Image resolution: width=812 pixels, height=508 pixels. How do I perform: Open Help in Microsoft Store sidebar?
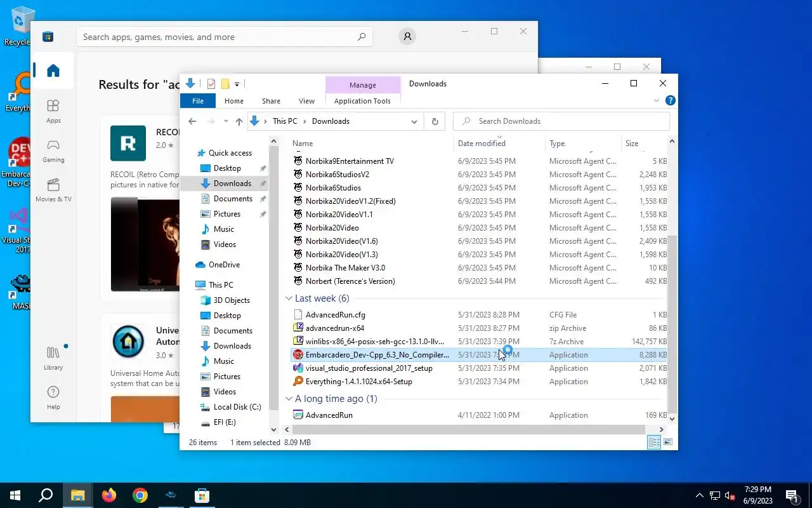click(53, 398)
